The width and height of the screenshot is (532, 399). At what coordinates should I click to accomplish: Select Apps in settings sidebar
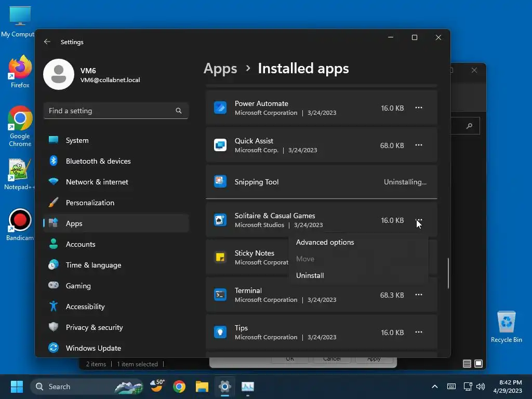tap(116, 223)
